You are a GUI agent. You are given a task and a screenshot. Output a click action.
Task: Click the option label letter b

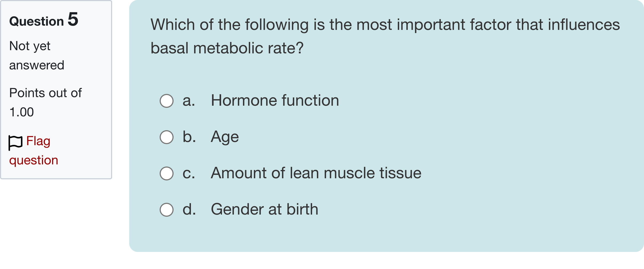[189, 137]
